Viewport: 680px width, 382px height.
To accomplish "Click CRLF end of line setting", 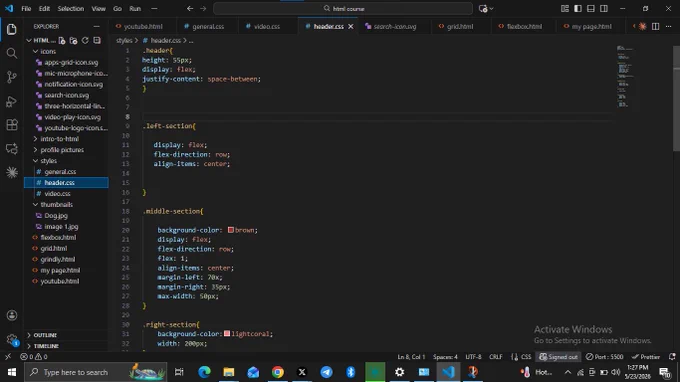I will coord(496,357).
